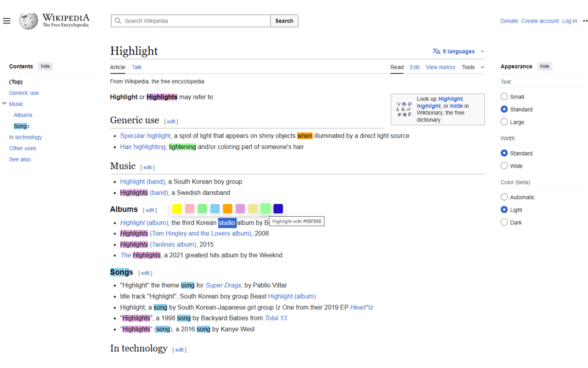The height and width of the screenshot is (368, 588).
Task: Click the Wikipedia globe logo
Action: click(28, 21)
